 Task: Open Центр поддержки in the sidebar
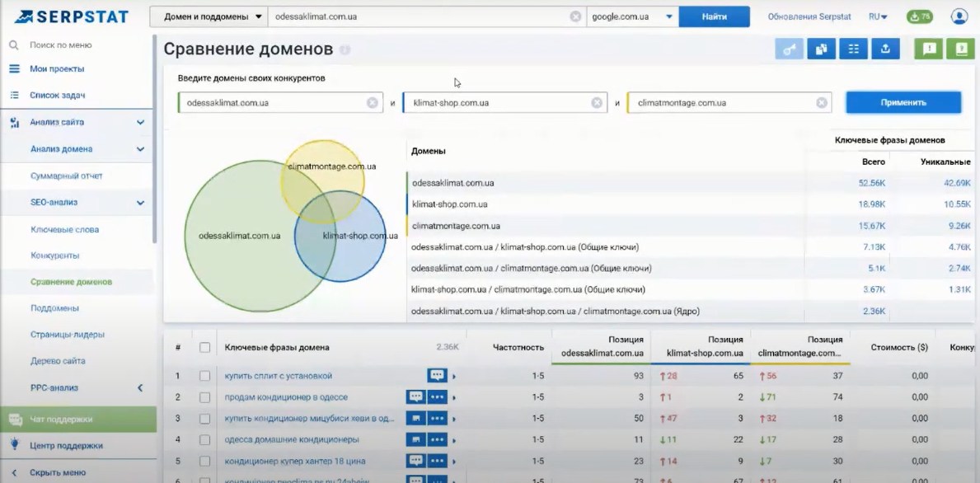click(x=66, y=446)
